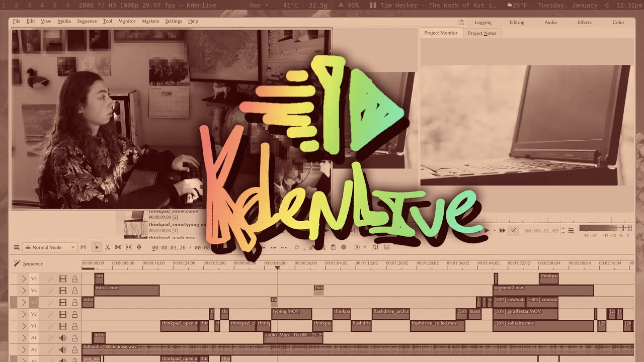Screen dimensions: 644x362
Task: Open the Normal Mode dropdown
Action: [x=49, y=247]
